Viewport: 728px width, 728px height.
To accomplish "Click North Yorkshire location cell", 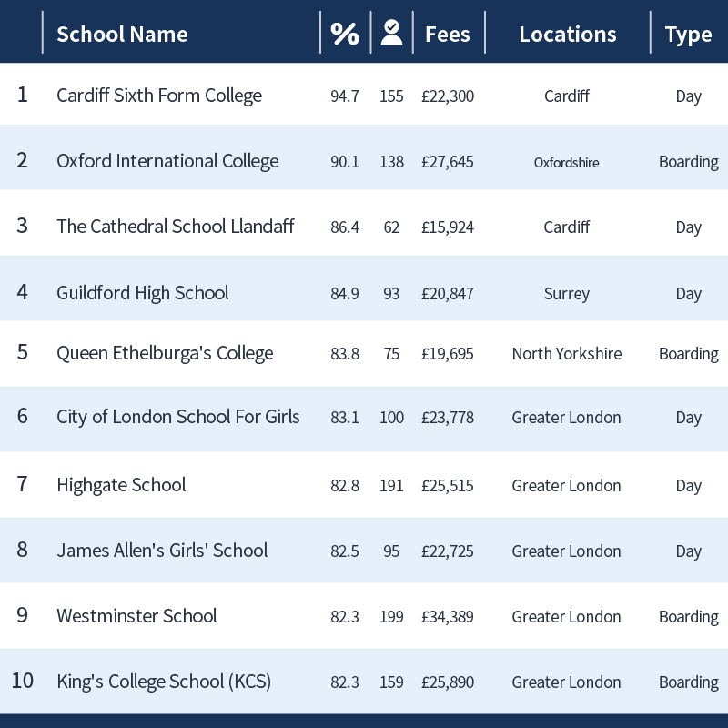I will click(567, 354).
